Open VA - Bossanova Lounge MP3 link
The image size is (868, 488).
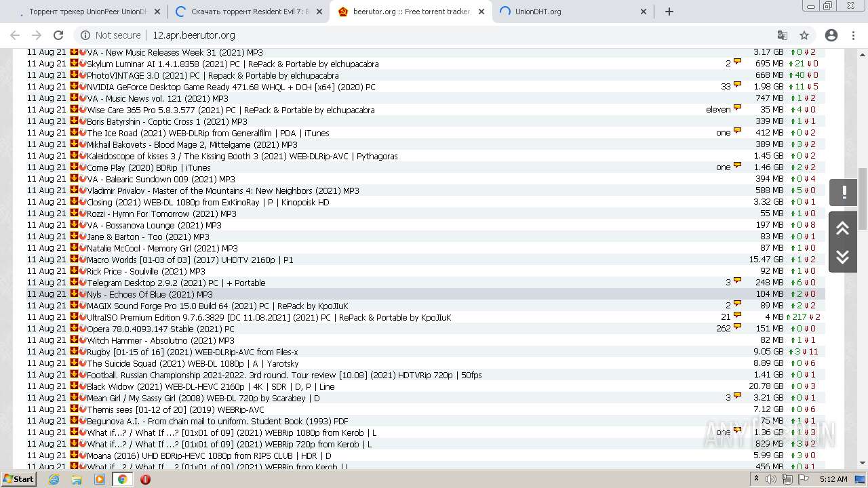pyautogui.click(x=154, y=225)
